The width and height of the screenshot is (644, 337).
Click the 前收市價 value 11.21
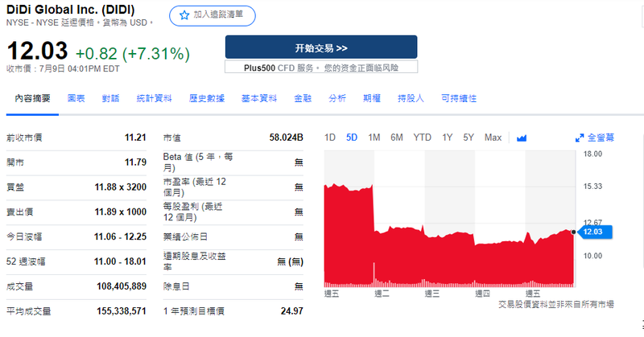[135, 138]
